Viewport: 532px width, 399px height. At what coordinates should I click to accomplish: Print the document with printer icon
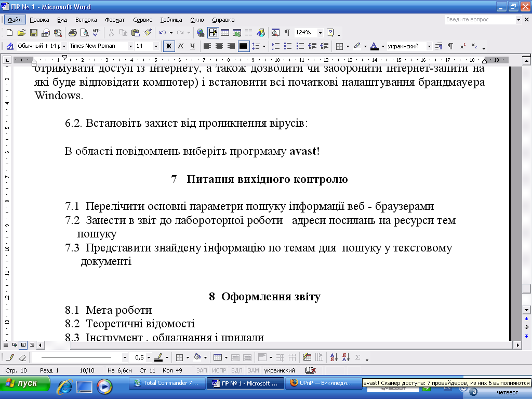coord(73,33)
